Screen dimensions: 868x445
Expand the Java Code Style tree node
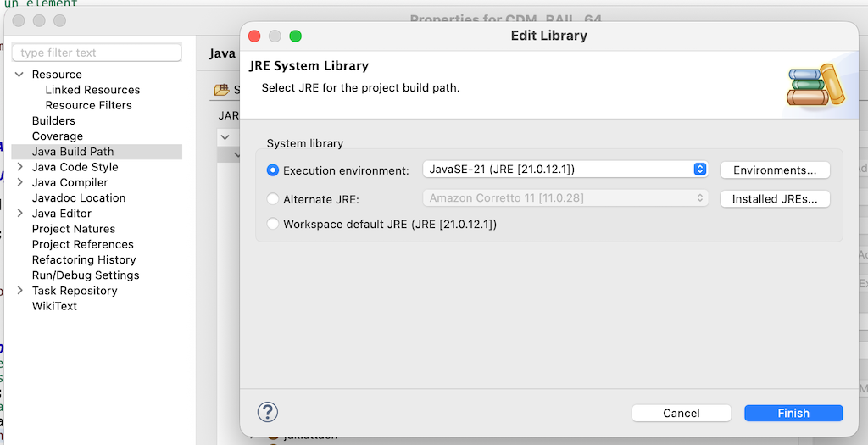coord(20,167)
